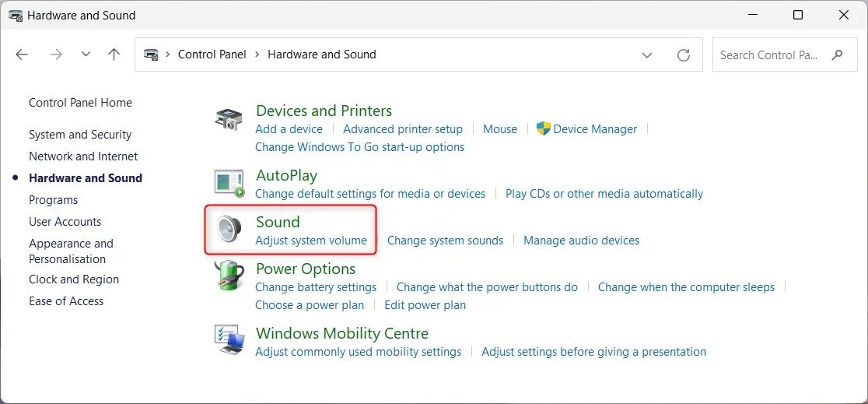Click Change when the computer sleeps

pos(687,287)
